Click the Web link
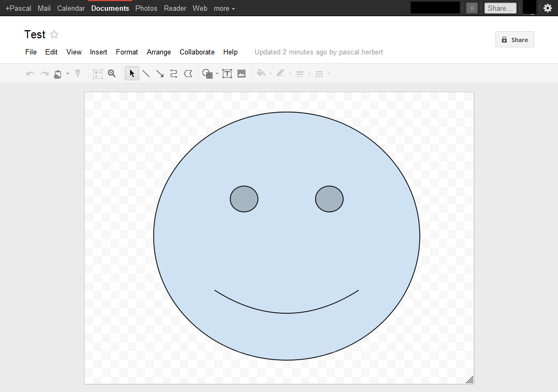 (x=200, y=8)
